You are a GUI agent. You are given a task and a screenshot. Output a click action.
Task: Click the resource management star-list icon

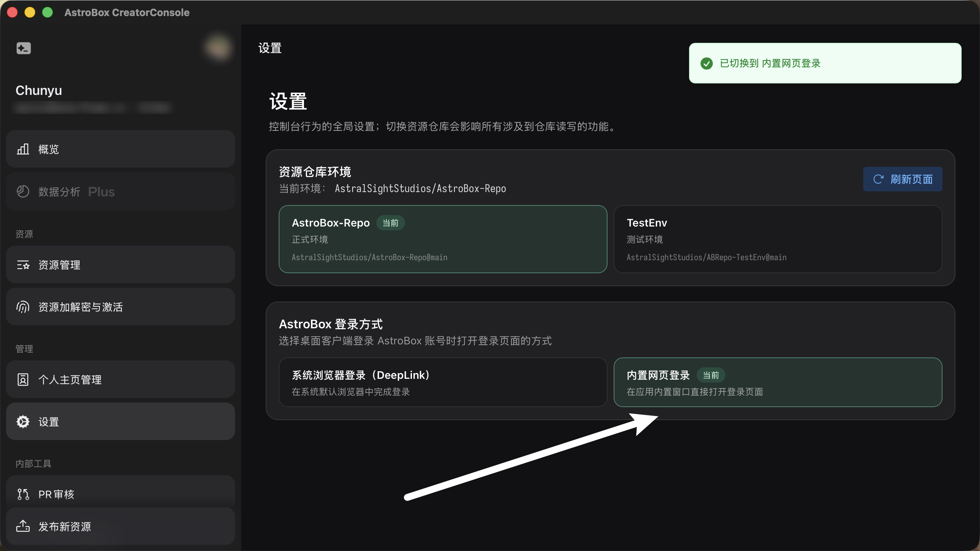[x=23, y=265]
